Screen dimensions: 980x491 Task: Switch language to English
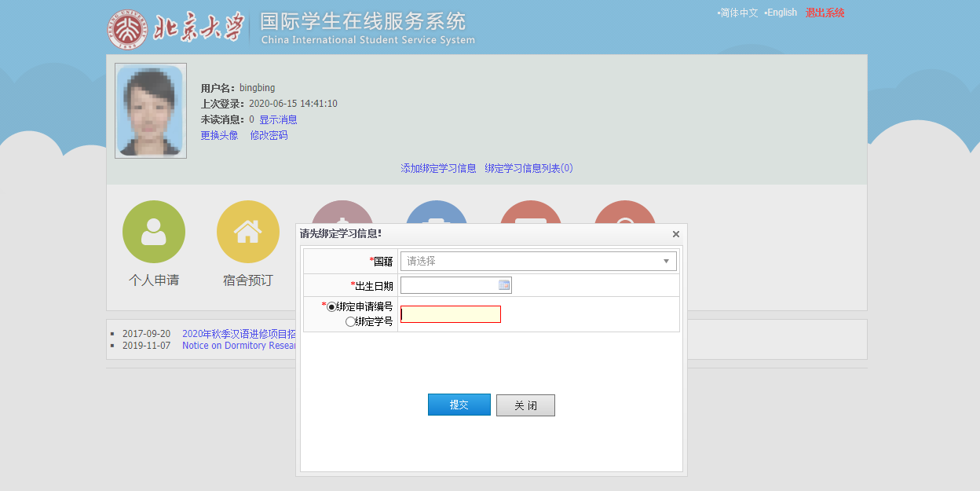pyautogui.click(x=781, y=13)
